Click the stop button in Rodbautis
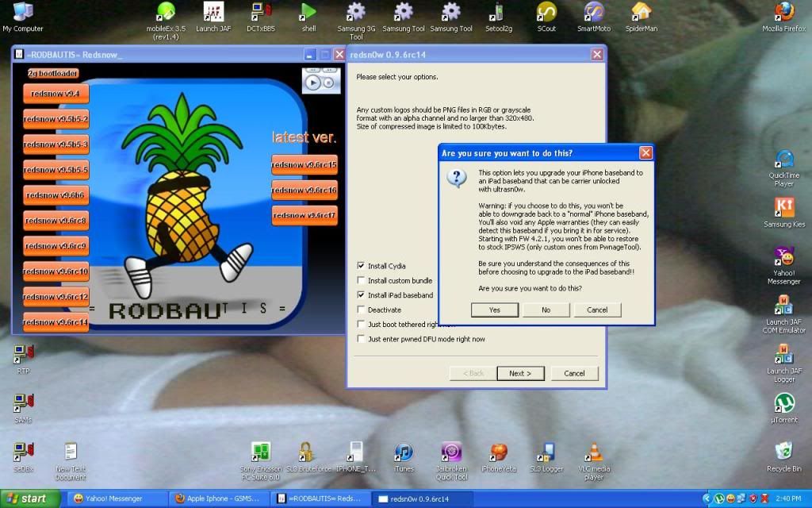This screenshot has height=508, width=812. pyautogui.click(x=329, y=83)
